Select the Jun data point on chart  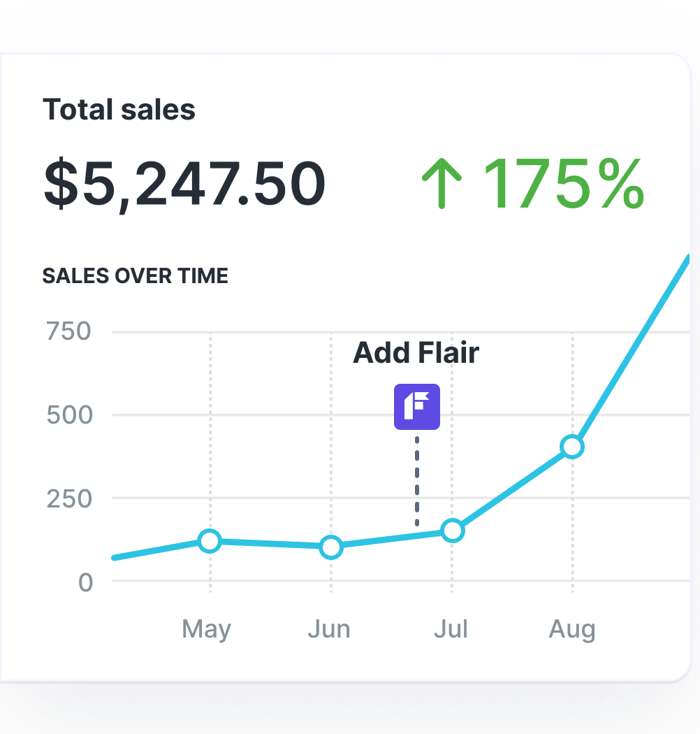pyautogui.click(x=331, y=547)
